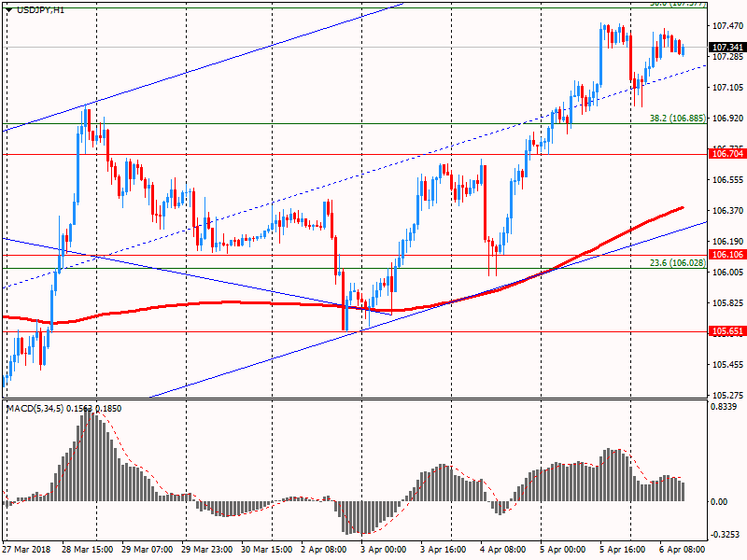Click the 29 Mar 23:00 time label
The height and width of the screenshot is (560, 747).
click(x=206, y=550)
